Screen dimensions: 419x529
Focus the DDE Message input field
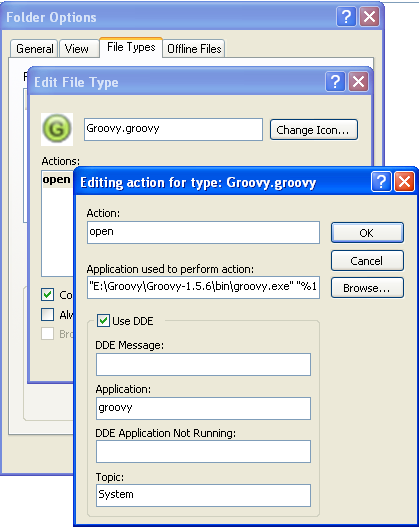(x=203, y=364)
